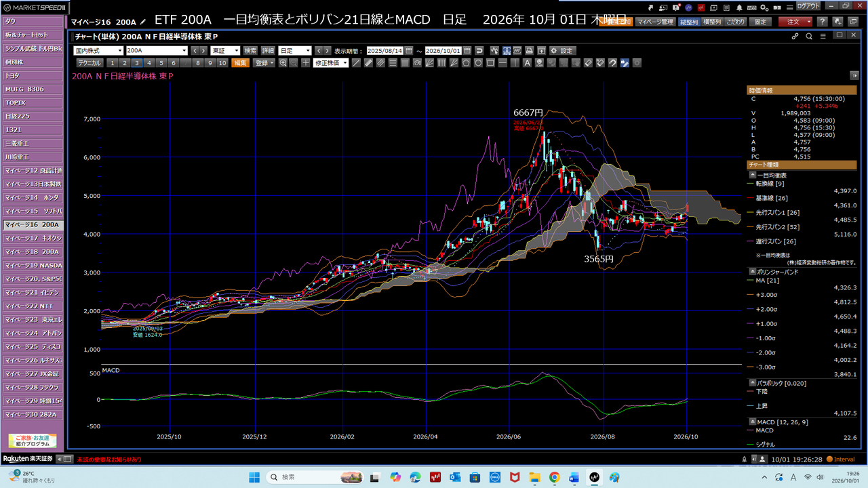Click the crosshair cursor icon

(306, 63)
